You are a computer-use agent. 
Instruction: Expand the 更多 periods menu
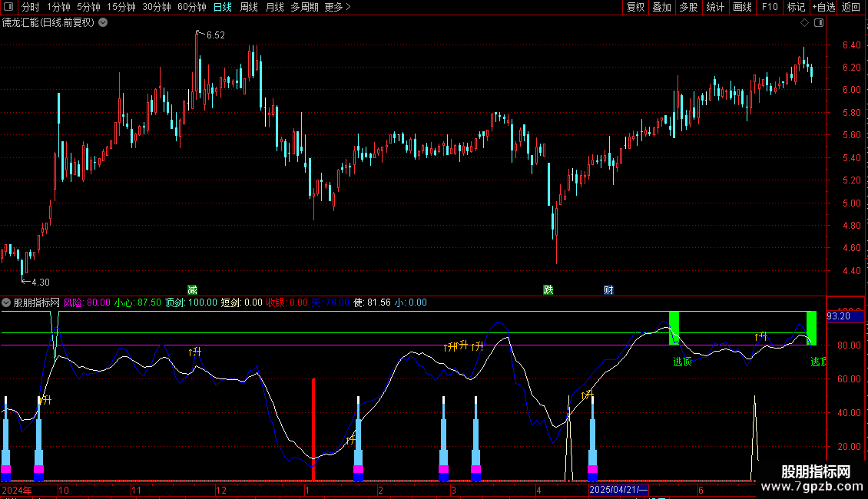point(337,7)
